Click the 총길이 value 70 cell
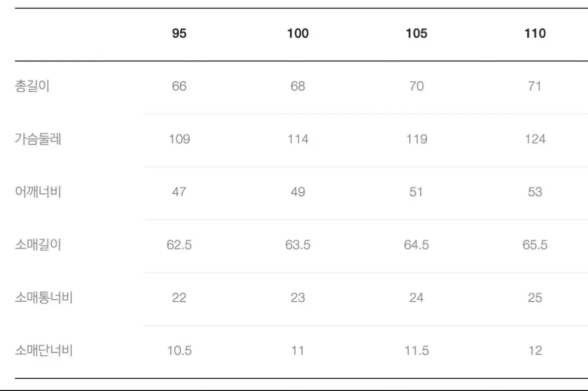588x391 pixels. [x=416, y=86]
